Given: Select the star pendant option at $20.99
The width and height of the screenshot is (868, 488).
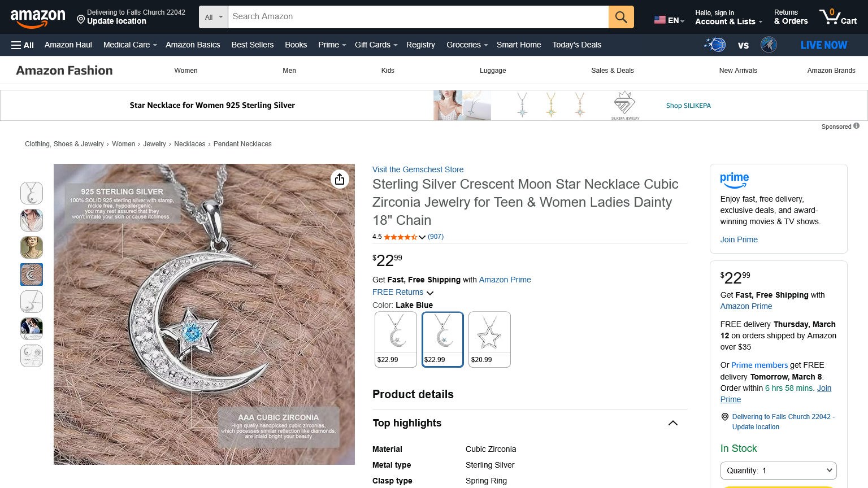Looking at the screenshot, I should [x=489, y=339].
